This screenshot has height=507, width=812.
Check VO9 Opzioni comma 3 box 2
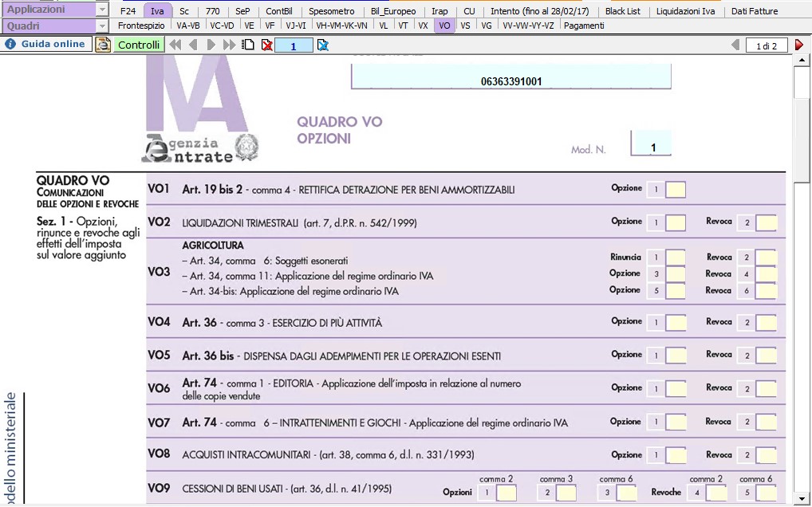click(566, 493)
